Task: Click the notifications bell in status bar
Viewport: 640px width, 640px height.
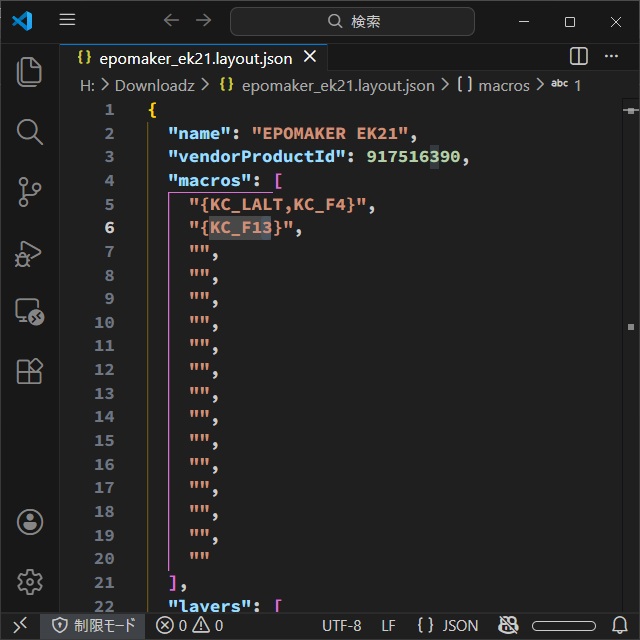Action: (619, 626)
